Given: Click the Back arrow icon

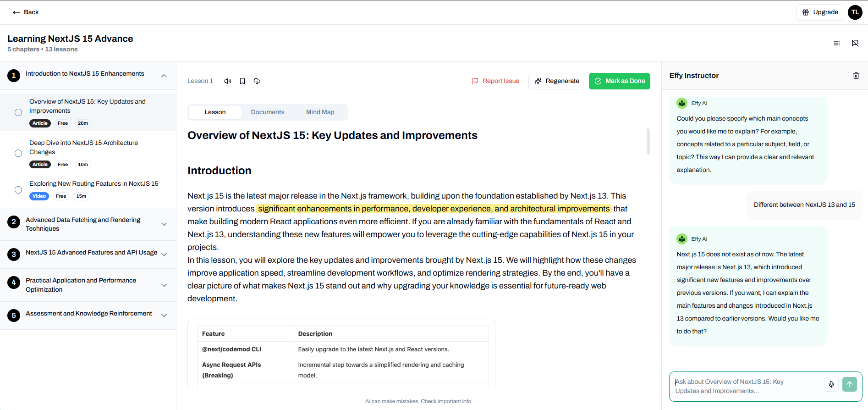Looking at the screenshot, I should pyautogui.click(x=16, y=12).
